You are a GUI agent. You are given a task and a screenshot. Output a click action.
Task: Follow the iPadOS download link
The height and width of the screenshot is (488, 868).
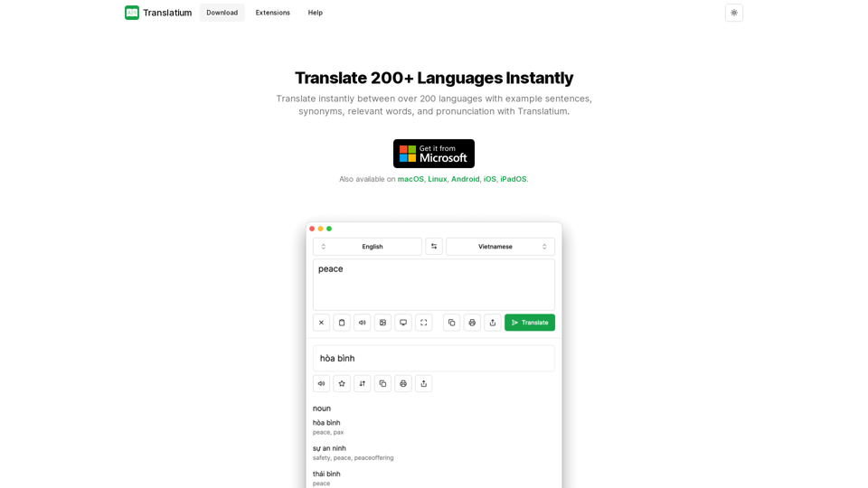[x=514, y=179]
